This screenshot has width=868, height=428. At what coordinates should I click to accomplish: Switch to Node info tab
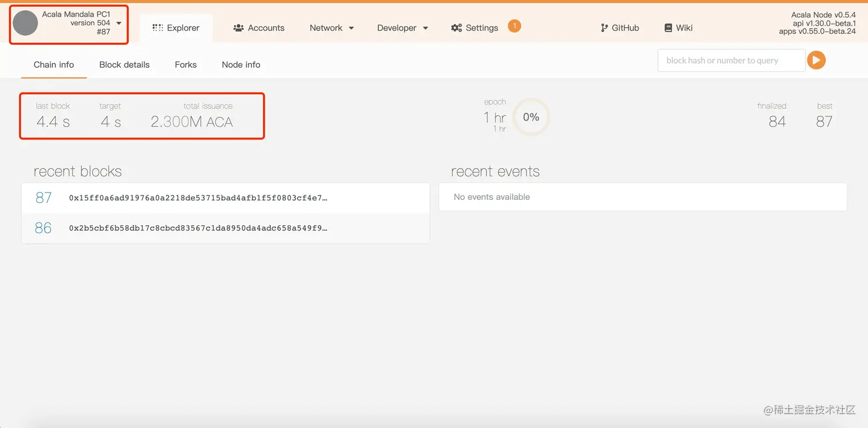click(x=241, y=64)
